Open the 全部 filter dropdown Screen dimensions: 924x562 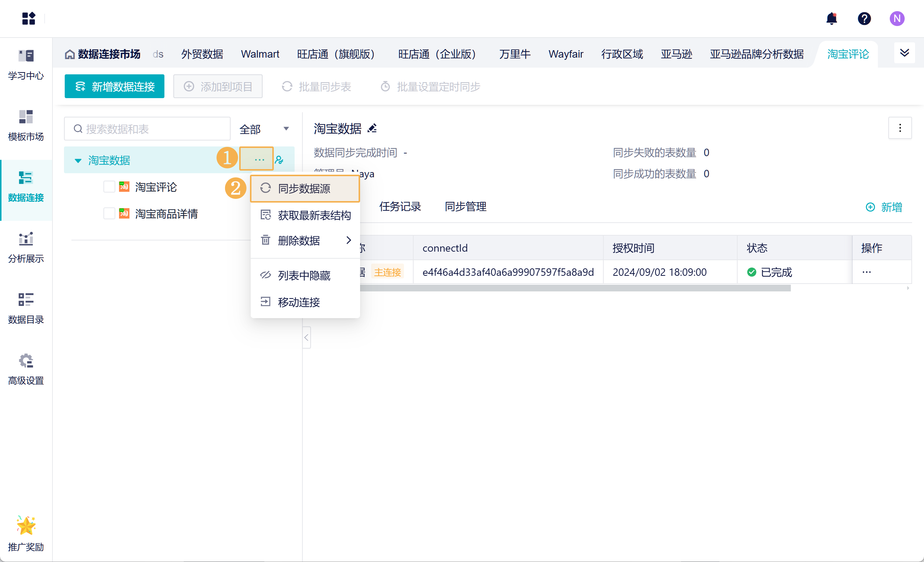[264, 129]
